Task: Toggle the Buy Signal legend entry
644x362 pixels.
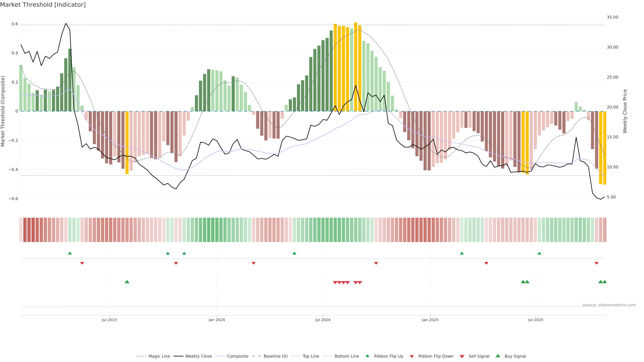Action: [515, 356]
